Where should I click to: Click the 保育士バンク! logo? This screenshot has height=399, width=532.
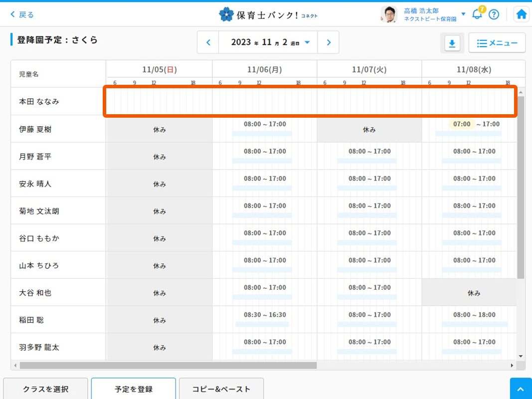click(268, 14)
